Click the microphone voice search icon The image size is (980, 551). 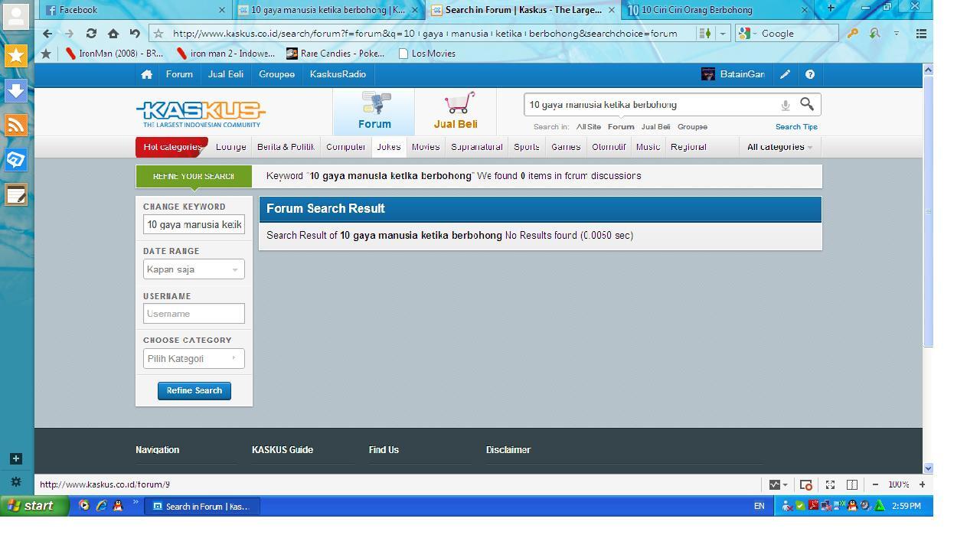[x=785, y=105]
